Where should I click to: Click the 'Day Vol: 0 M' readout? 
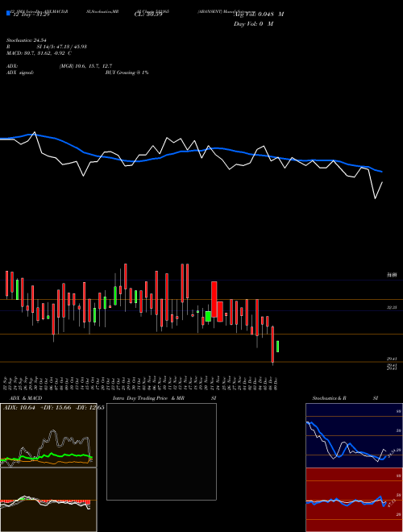pos(253,23)
